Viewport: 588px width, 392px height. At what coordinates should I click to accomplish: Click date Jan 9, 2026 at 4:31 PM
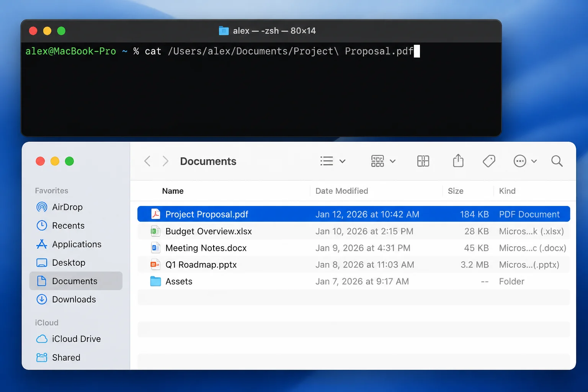pyautogui.click(x=363, y=248)
